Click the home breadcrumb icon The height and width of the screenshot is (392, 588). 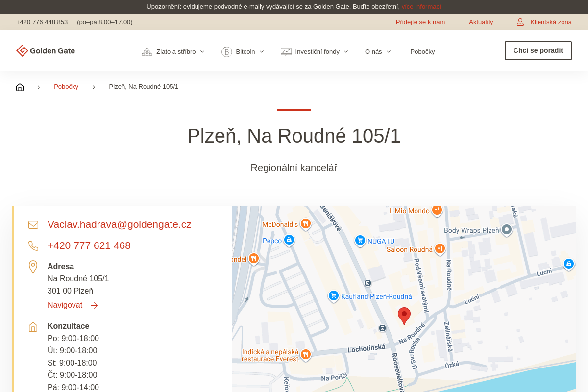(20, 87)
